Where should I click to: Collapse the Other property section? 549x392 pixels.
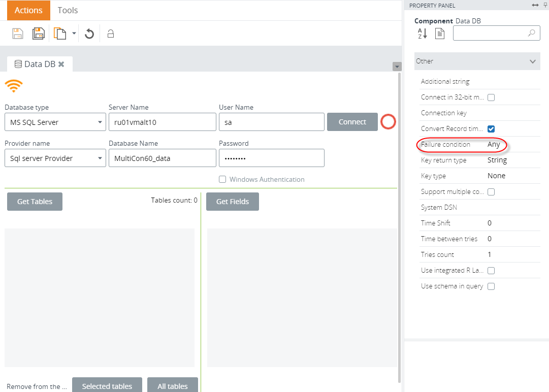tap(532, 61)
